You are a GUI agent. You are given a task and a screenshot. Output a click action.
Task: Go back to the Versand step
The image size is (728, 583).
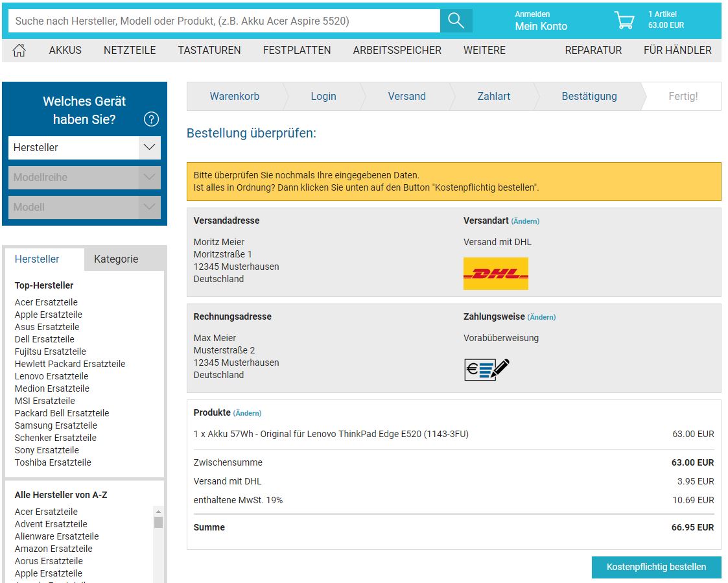[x=406, y=97]
